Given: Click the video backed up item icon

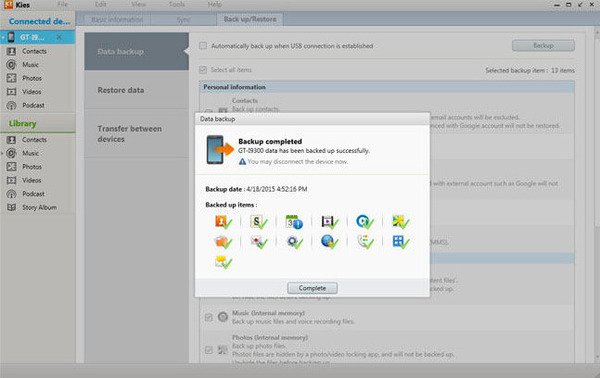Looking at the screenshot, I should coord(329,222).
